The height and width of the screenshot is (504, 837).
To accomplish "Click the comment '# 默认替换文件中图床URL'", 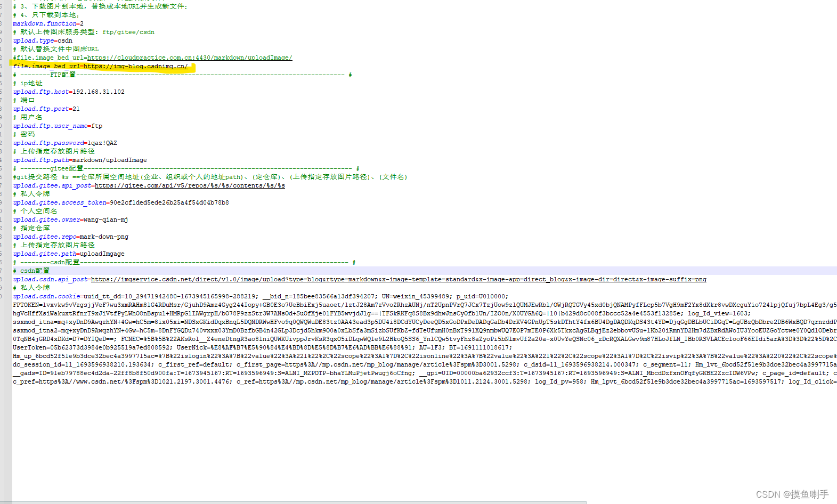I will (56, 49).
